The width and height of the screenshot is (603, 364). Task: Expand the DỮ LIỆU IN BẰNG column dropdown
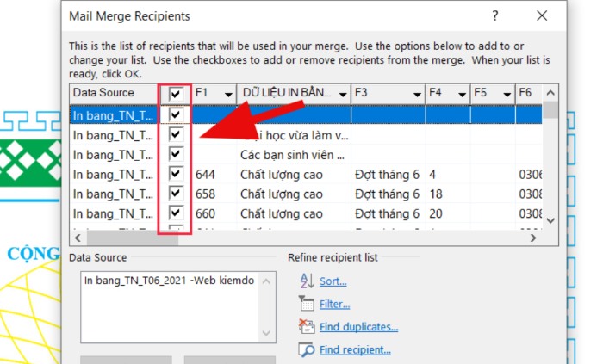(343, 94)
